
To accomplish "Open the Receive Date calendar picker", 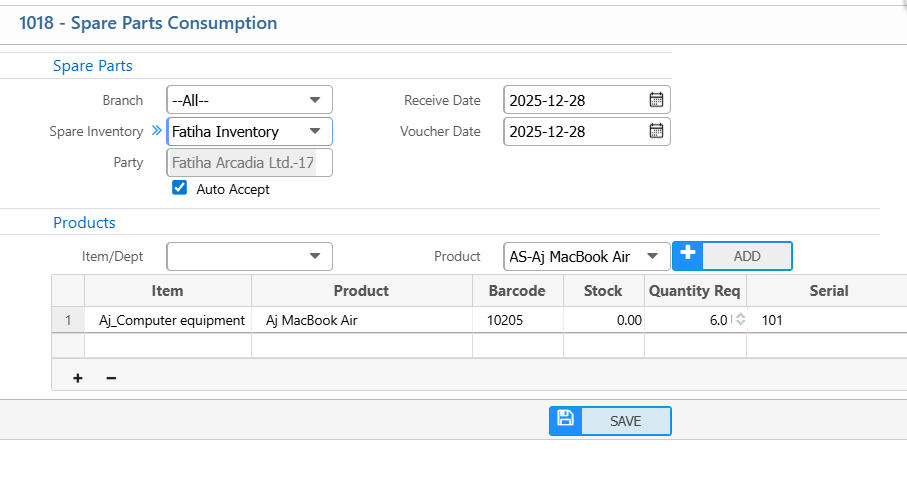I will pos(656,100).
